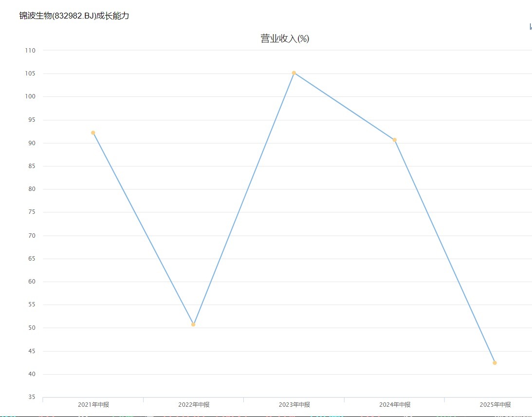Select the 2024年中报 data point near 90

point(394,140)
